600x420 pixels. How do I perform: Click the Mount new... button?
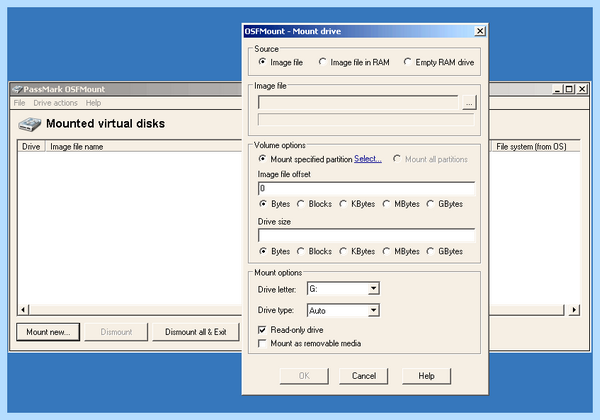tap(48, 332)
